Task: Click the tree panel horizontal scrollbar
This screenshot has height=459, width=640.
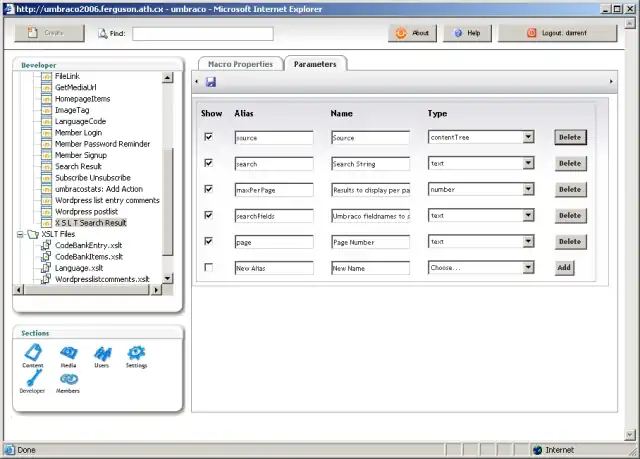Action: coord(90,290)
